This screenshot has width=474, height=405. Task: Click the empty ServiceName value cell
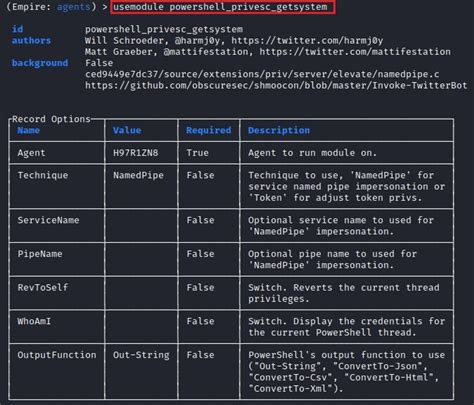pyautogui.click(x=141, y=226)
